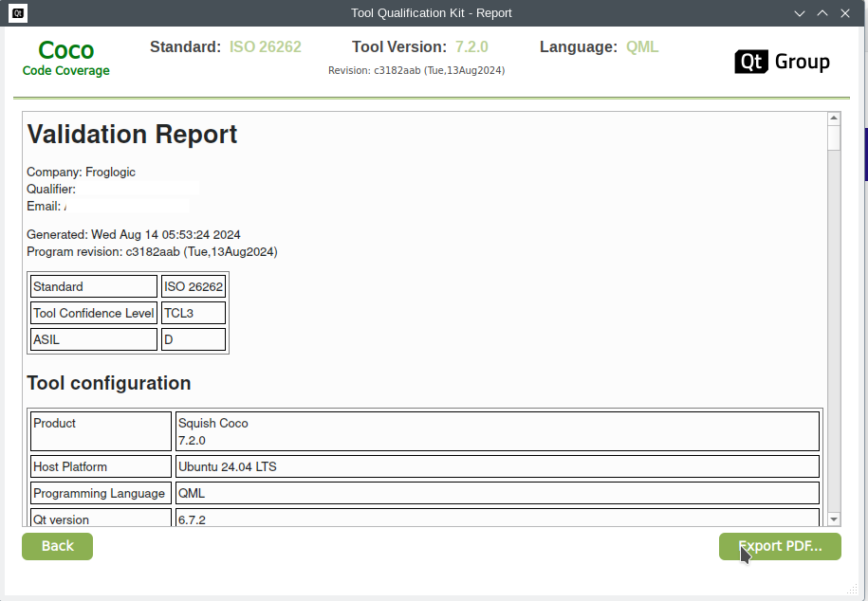Click the Tool configuration section heading
The width and height of the screenshot is (868, 601).
pos(109,383)
